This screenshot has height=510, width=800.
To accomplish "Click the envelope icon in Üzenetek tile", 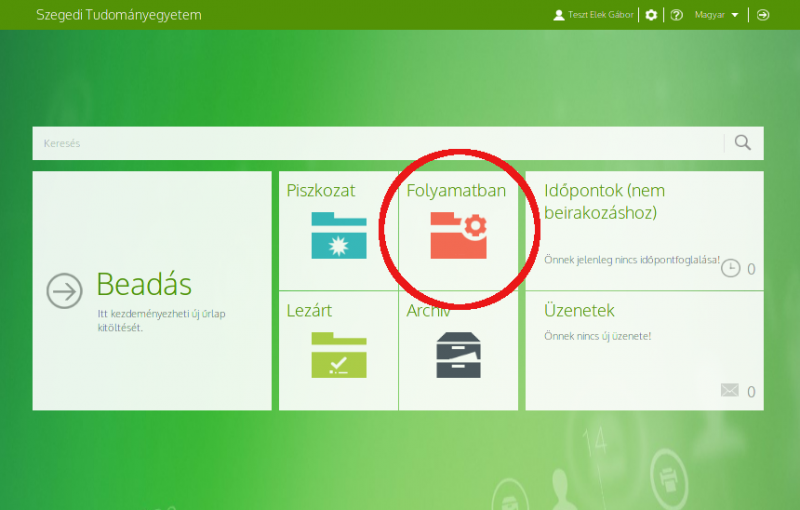I will pyautogui.click(x=730, y=391).
